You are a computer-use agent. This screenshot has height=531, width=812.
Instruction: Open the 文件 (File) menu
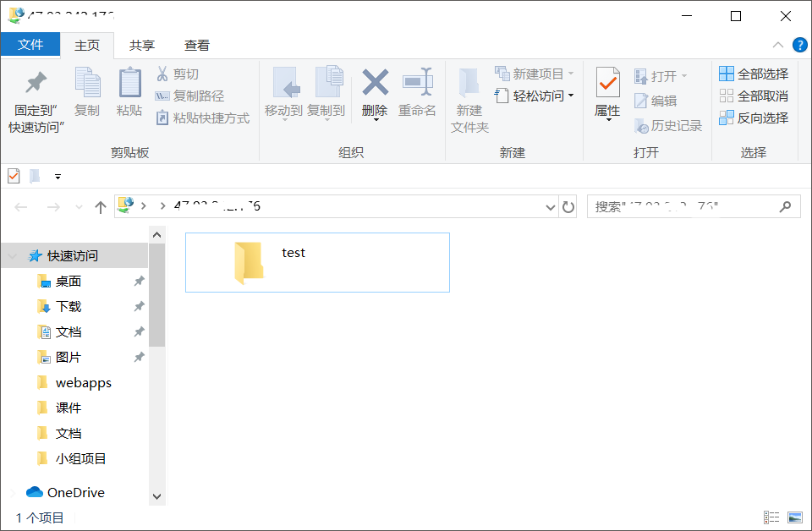pos(30,45)
